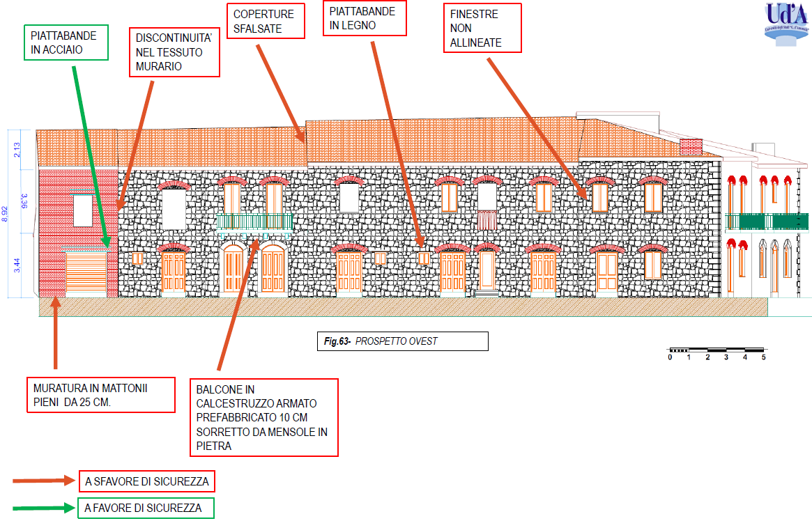
Task: Select the 'PIATTABANDE IN ACCIAIO' green label
Action: [66, 42]
